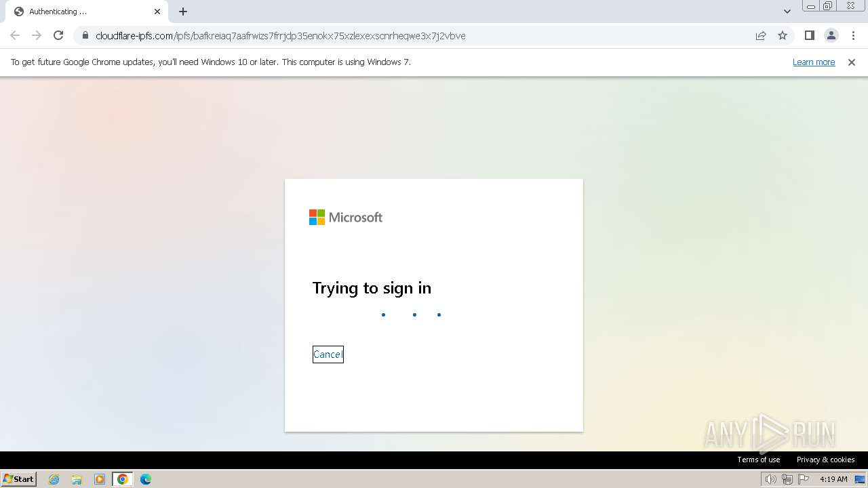This screenshot has width=868, height=488.
Task: Open the Chrome three-dot menu
Action: 853,35
